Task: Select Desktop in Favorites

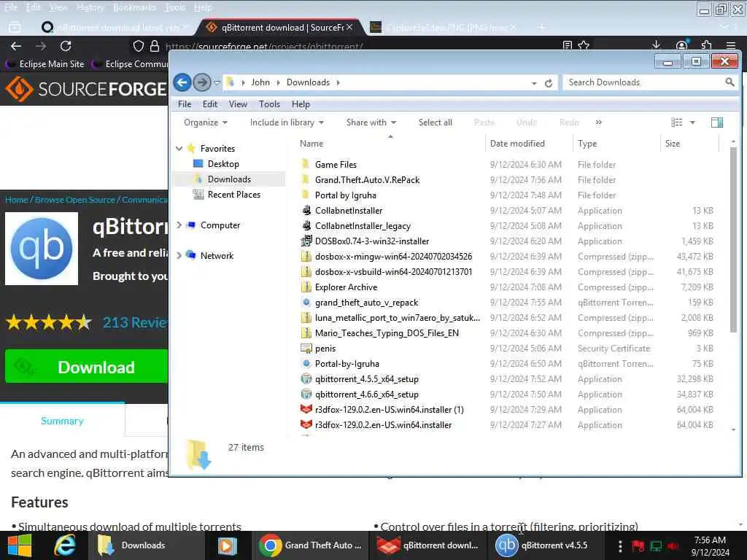Action: click(223, 164)
